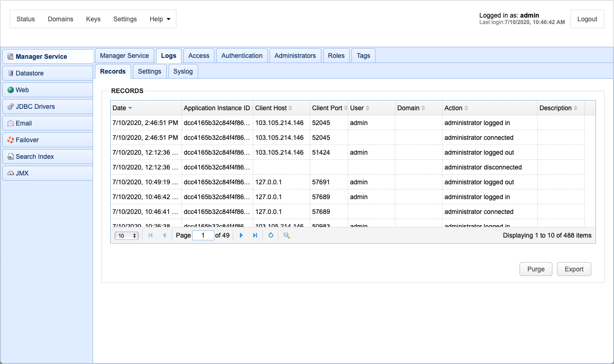The height and width of the screenshot is (364, 614).
Task: Click the Application Instance ID column header
Action: [217, 108]
